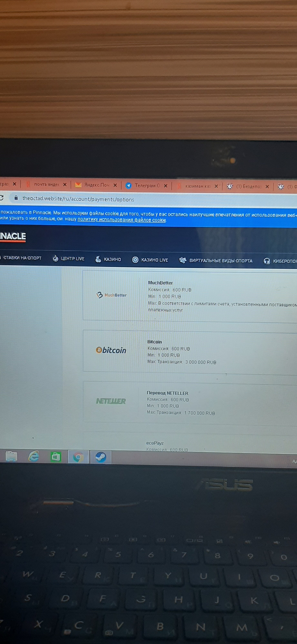Viewport: 297px width, 644px height.
Task: Go to "Центр Live" section
Action: pyautogui.click(x=68, y=259)
